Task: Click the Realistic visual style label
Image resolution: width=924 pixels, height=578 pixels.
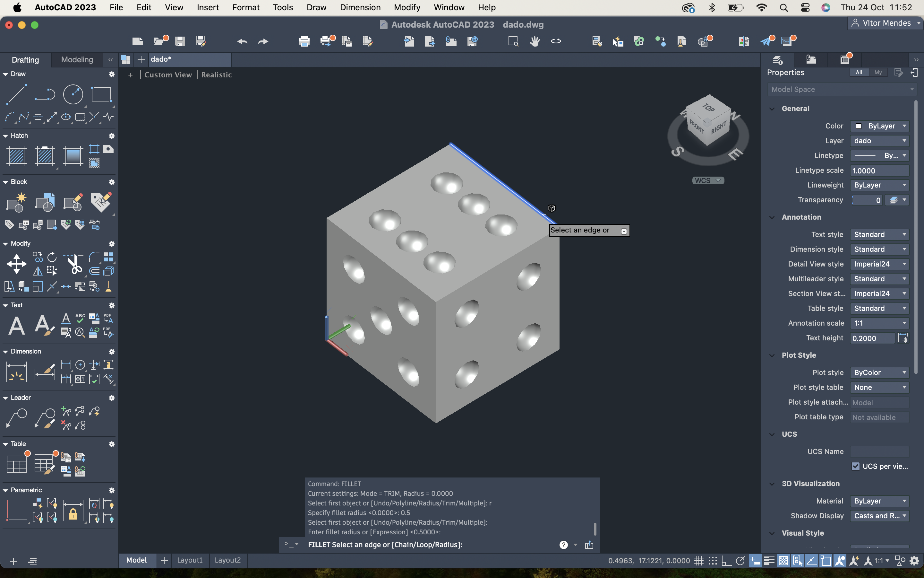Action: click(x=217, y=75)
